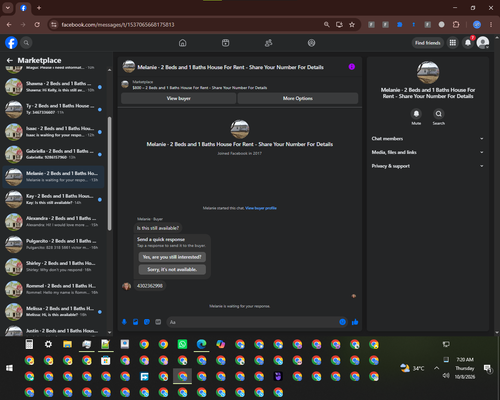
Task: Expand the Chat members section
Action: 428,139
